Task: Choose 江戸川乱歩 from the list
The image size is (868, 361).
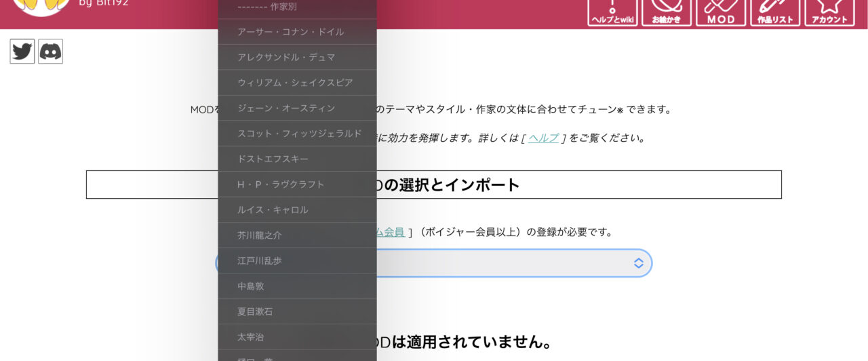Action: pyautogui.click(x=297, y=261)
